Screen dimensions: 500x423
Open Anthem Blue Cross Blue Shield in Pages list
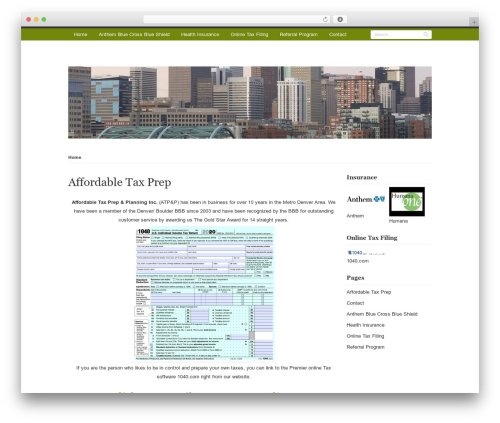[x=382, y=314]
